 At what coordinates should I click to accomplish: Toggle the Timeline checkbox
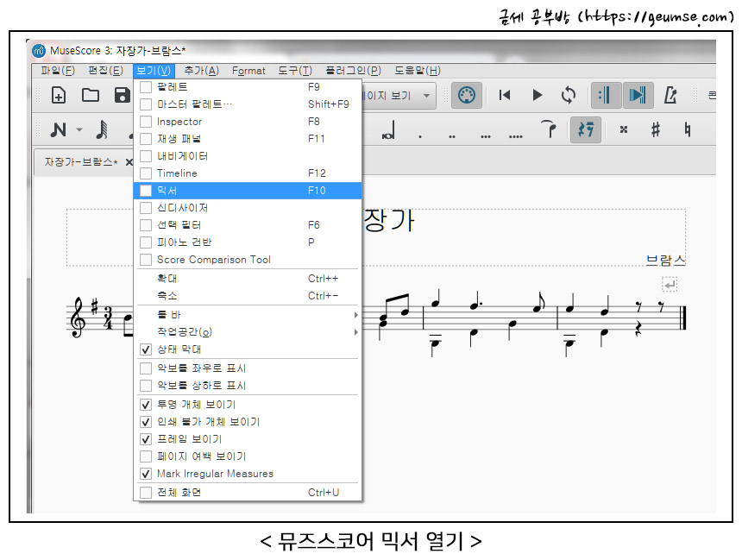pos(146,173)
